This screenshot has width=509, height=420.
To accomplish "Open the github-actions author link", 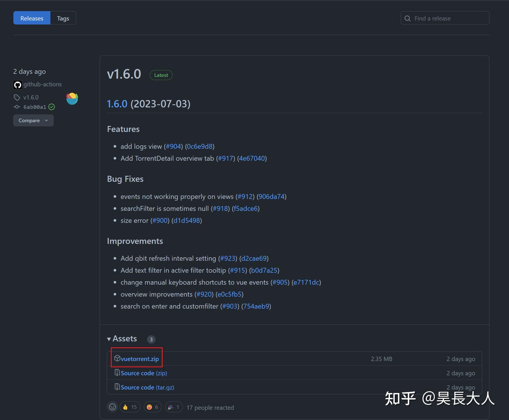I will point(42,84).
